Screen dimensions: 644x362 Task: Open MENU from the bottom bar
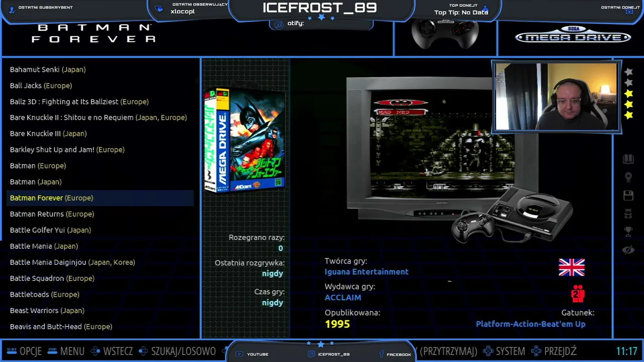(66, 351)
